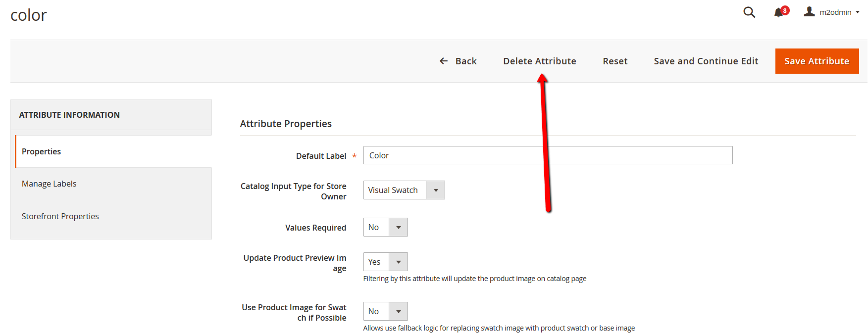
Task: Click the 'Allows use fallback logic' note
Action: click(x=499, y=328)
